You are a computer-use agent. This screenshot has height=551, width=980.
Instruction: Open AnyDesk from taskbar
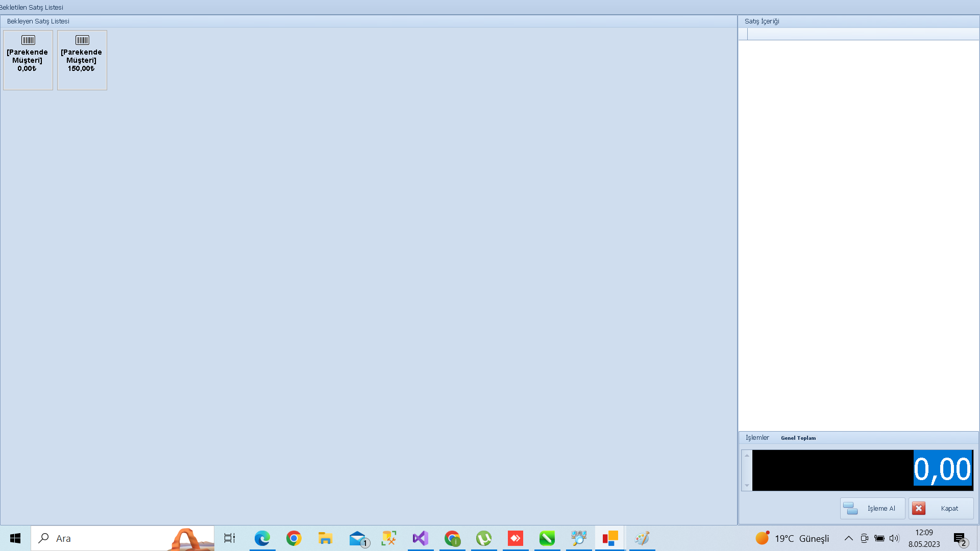(x=516, y=538)
